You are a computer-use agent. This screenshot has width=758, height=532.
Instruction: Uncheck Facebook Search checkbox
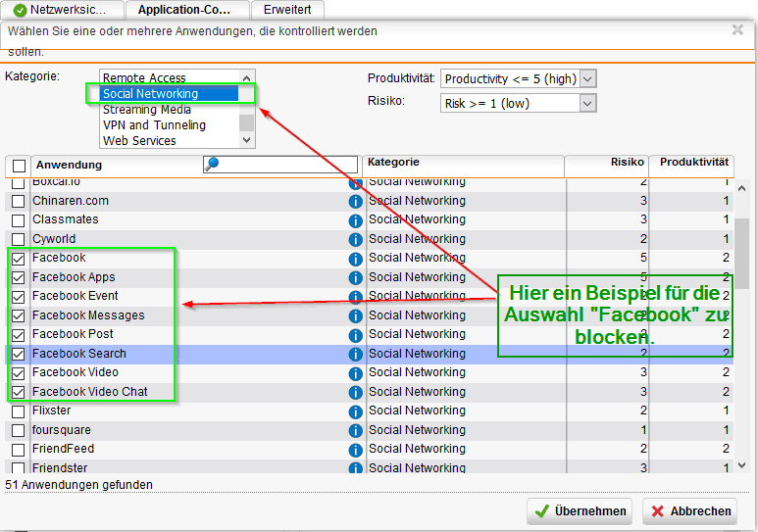(x=18, y=354)
